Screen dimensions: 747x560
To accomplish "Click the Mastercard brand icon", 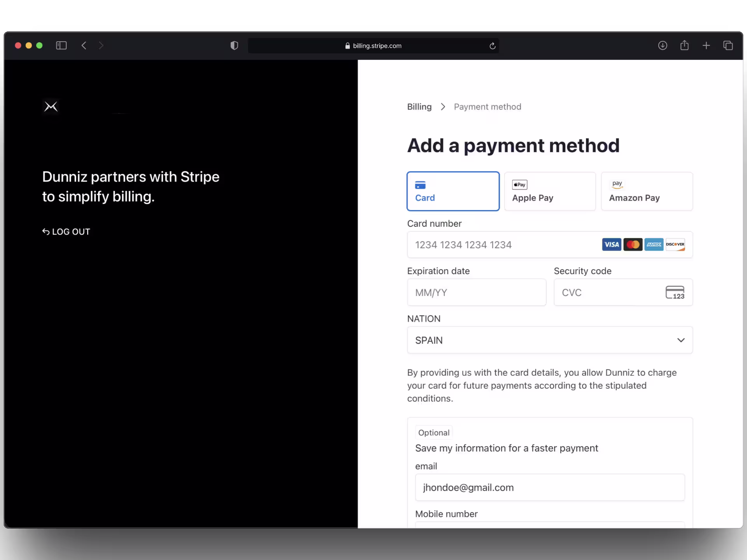I will point(633,245).
